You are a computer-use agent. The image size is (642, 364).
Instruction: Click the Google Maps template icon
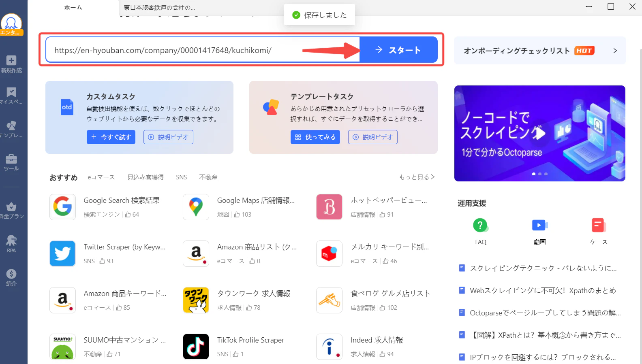(196, 207)
